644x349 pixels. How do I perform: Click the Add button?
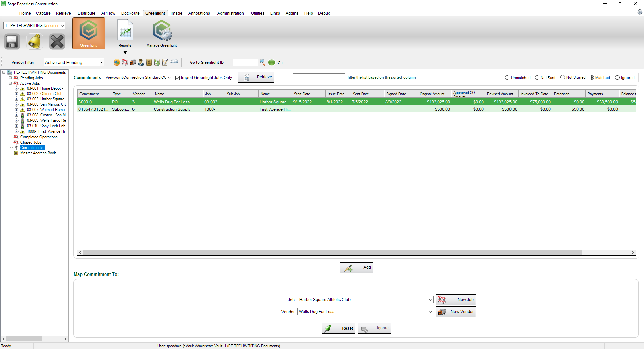click(x=357, y=268)
